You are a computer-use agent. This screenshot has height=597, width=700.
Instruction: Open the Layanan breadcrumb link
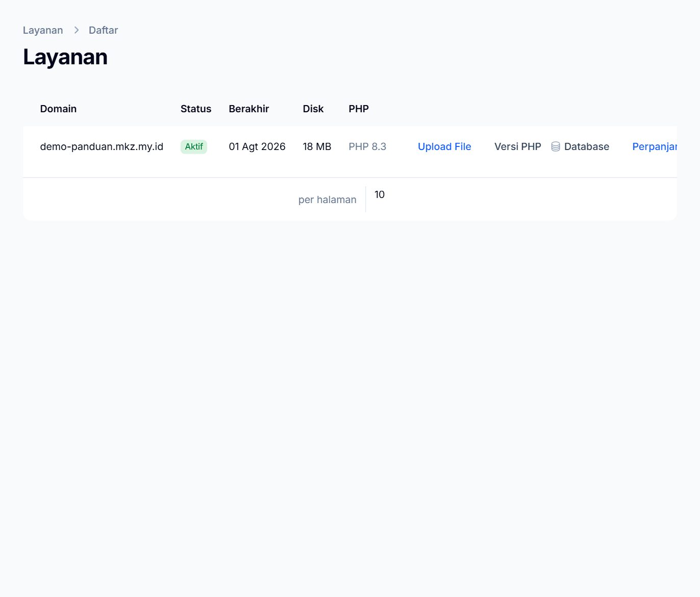click(x=43, y=30)
